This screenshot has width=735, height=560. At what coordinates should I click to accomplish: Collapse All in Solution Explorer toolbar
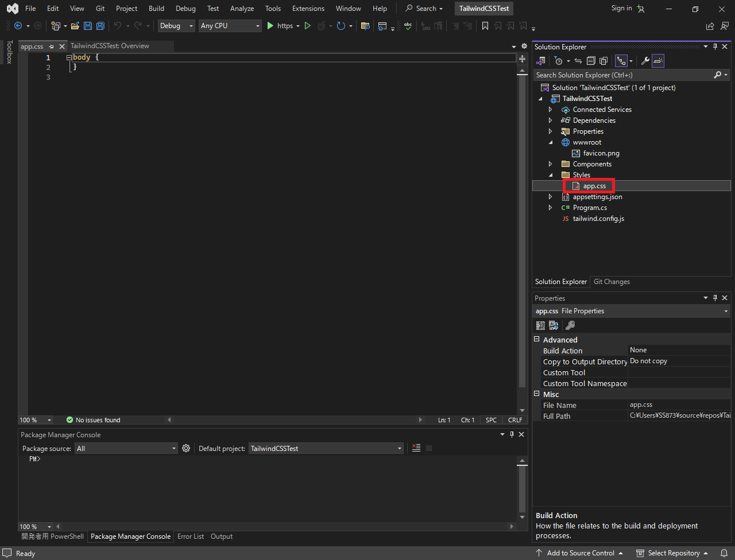(x=590, y=61)
